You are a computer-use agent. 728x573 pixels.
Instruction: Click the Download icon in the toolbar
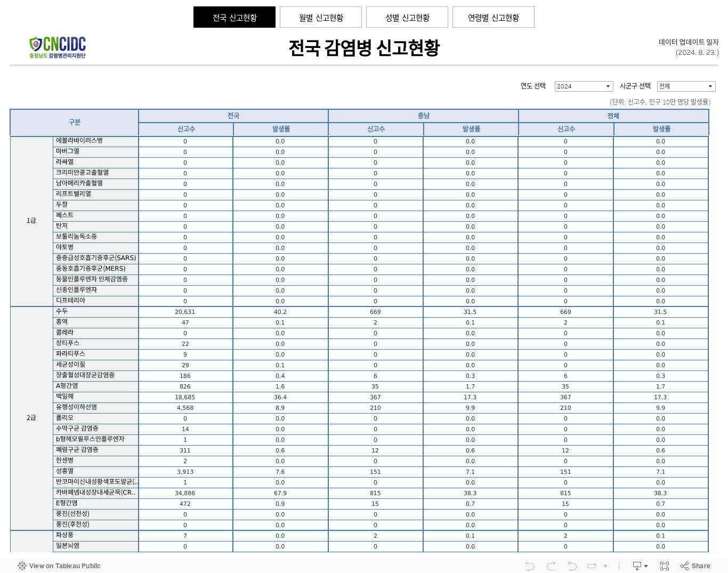(640, 566)
